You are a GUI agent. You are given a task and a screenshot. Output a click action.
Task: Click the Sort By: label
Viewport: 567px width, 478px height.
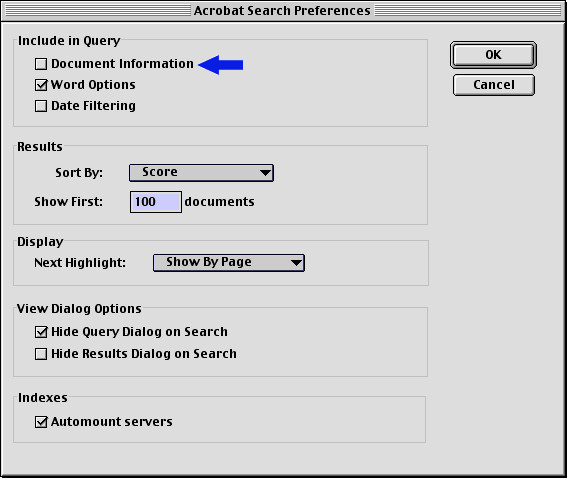point(79,172)
